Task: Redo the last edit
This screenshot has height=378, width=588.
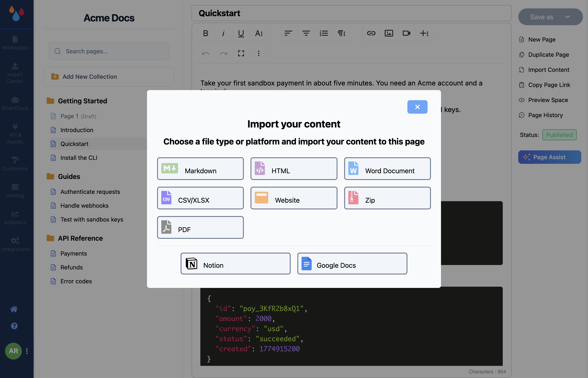Action: click(223, 53)
